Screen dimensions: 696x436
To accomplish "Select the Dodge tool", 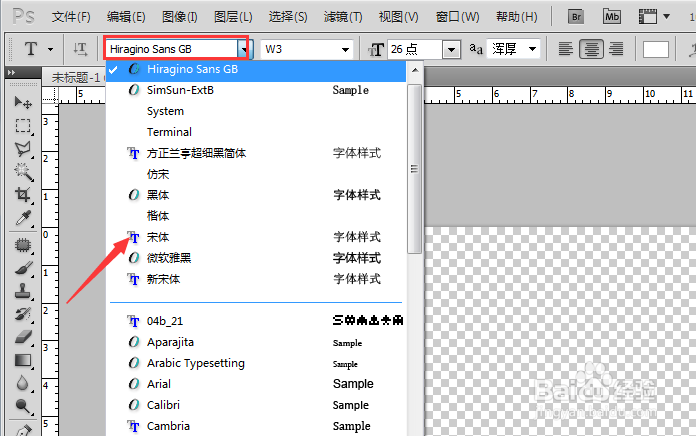I will click(x=23, y=406).
